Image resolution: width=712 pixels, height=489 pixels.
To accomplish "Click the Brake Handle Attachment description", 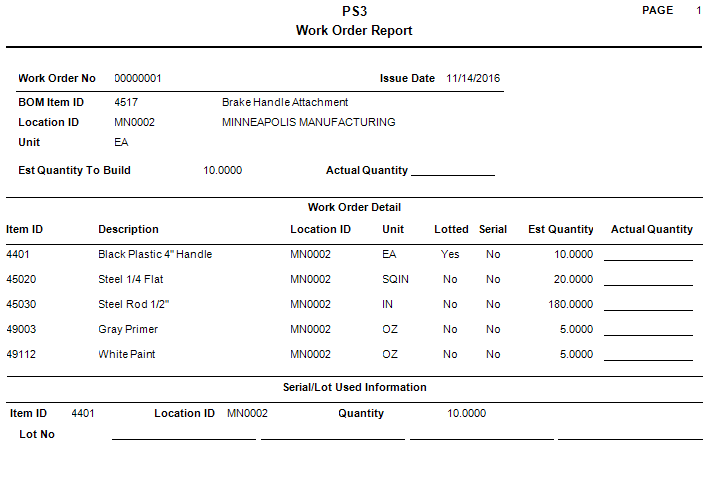I will [x=285, y=102].
